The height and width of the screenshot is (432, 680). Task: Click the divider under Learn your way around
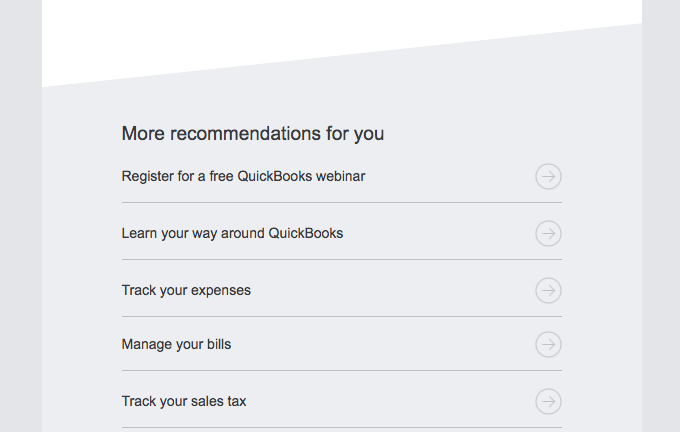(342, 259)
